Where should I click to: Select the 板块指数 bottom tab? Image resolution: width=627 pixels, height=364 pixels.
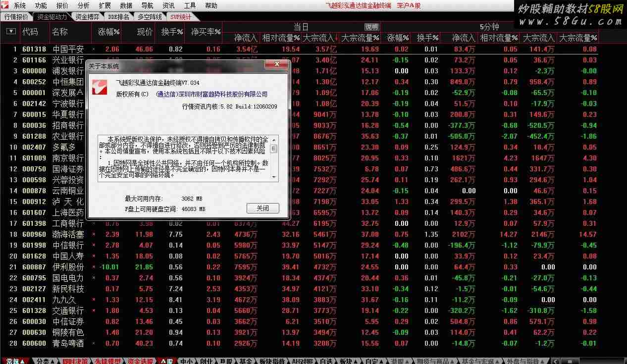click(272, 361)
